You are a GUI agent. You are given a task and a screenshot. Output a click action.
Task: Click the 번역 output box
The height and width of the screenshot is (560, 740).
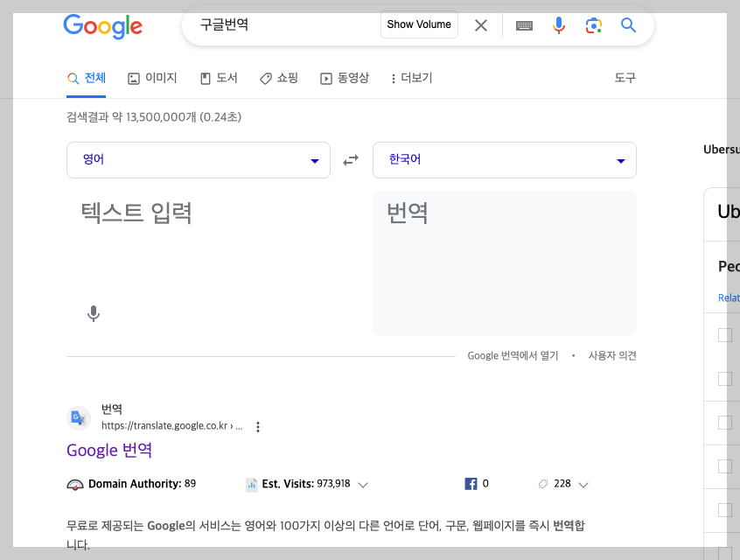click(505, 263)
